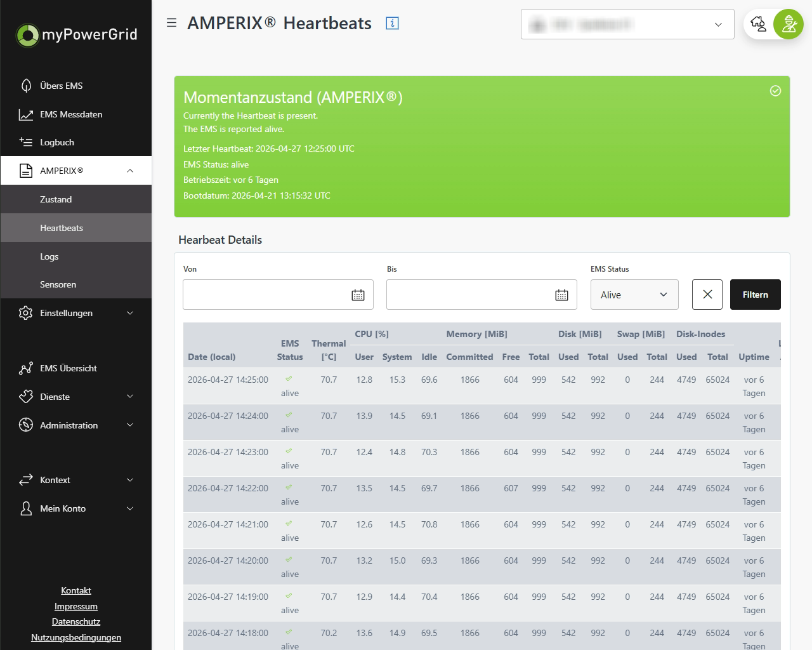This screenshot has height=650, width=812.
Task: Click the house user icon
Action: coord(758,24)
